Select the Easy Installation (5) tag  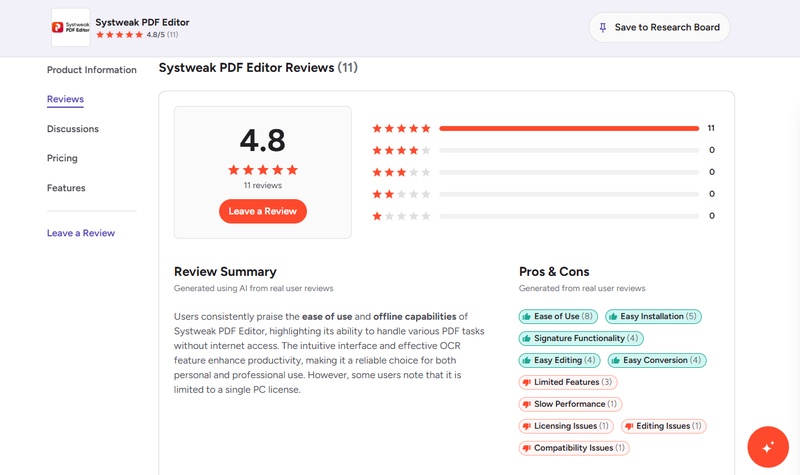[654, 316]
